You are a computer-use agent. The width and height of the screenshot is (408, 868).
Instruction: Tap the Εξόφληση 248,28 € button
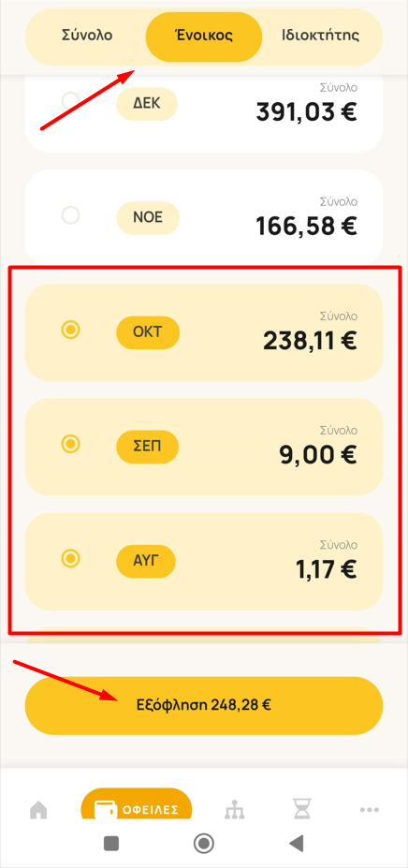(x=204, y=705)
